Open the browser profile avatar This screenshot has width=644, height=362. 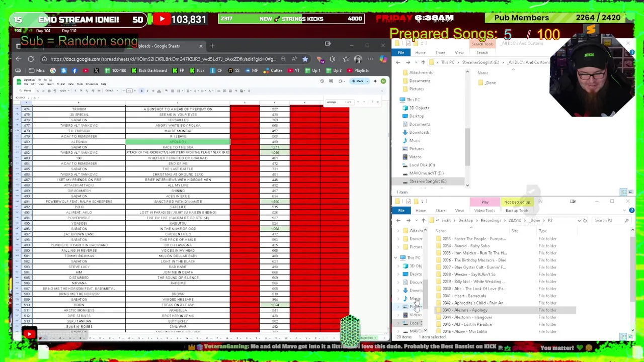(358, 59)
